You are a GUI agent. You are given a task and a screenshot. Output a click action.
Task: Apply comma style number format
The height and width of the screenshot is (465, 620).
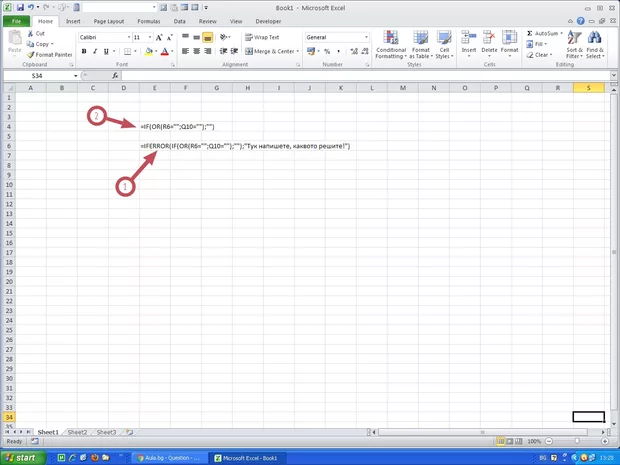click(x=338, y=51)
